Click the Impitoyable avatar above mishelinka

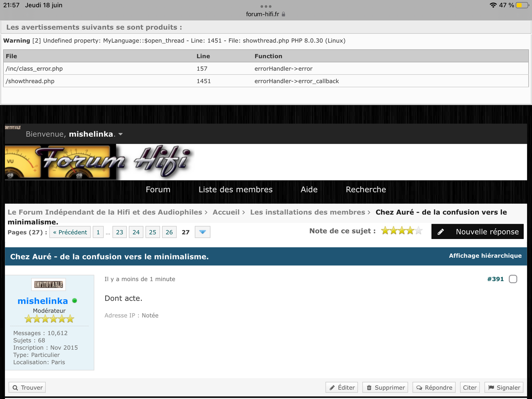(x=49, y=284)
